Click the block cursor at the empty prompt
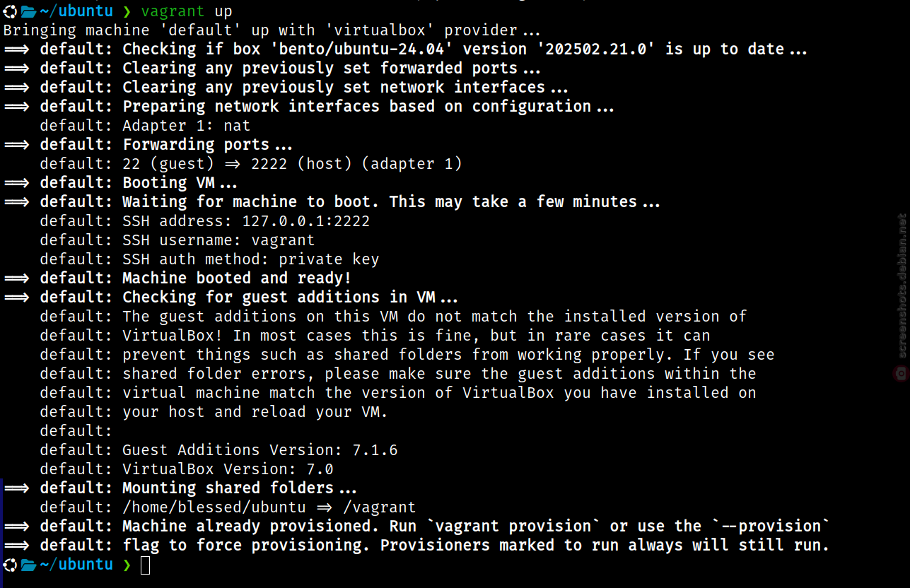The image size is (910, 588). [x=145, y=565]
